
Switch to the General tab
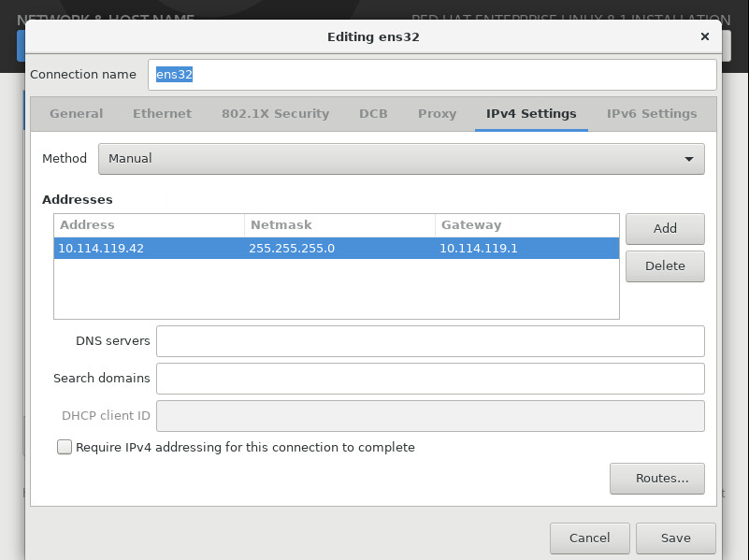pyautogui.click(x=77, y=114)
